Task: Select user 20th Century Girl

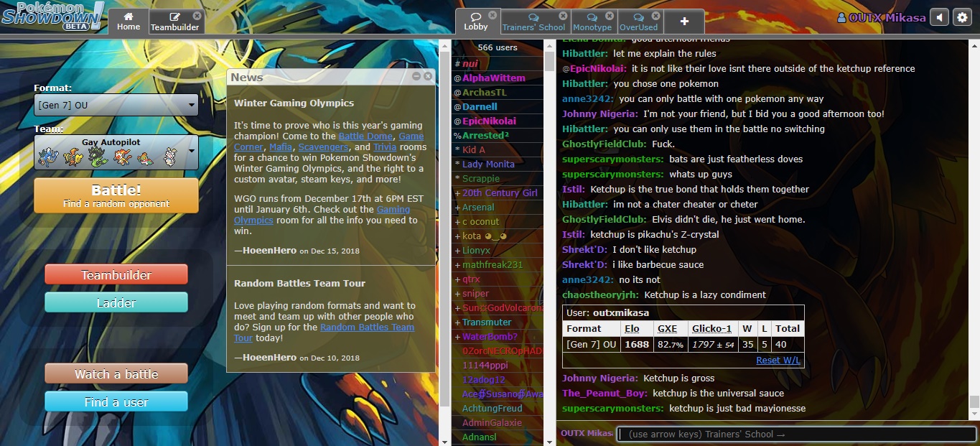Action: (x=498, y=192)
